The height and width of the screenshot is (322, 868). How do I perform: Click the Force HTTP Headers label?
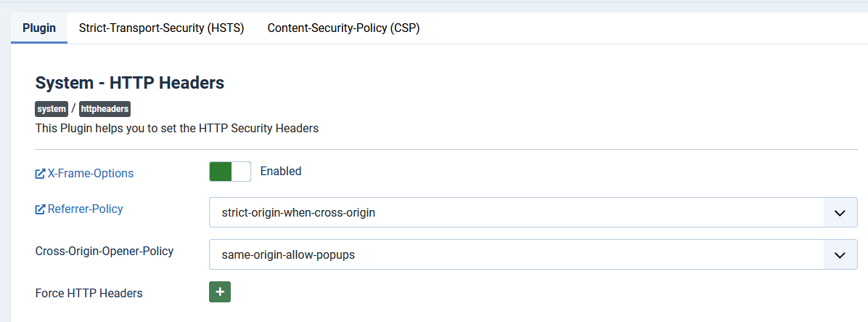coord(89,294)
